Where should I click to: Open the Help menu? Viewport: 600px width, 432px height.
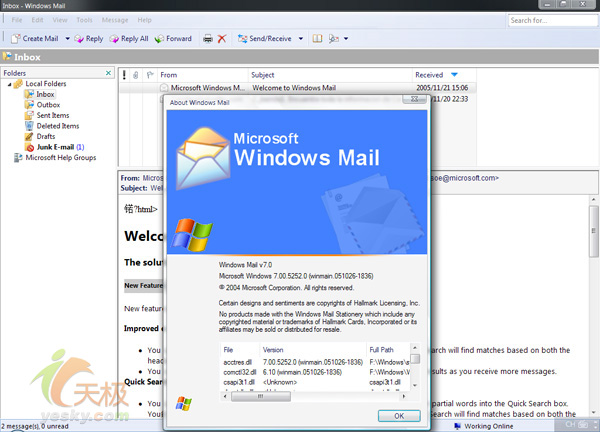145,20
